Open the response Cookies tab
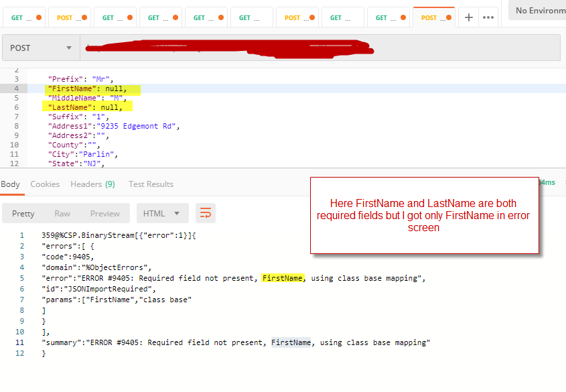 45,184
